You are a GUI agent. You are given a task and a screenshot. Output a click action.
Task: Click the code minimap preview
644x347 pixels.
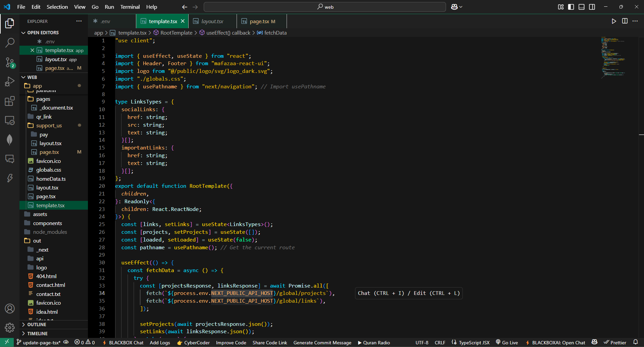[x=613, y=57]
